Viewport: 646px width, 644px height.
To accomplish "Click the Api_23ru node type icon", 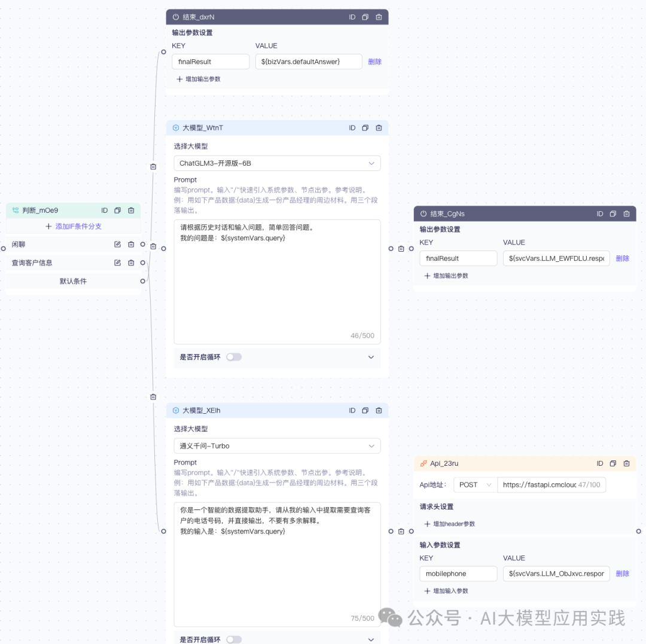I will pos(423,463).
